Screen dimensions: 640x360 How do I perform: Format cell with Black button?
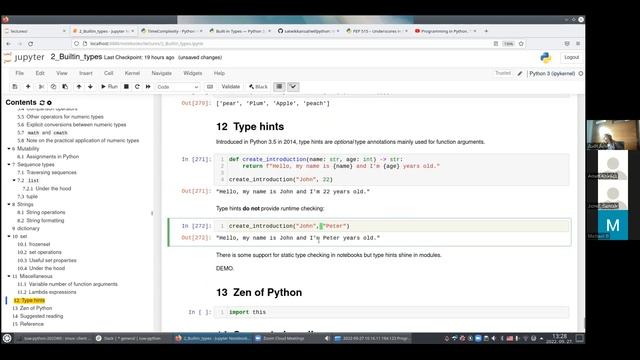(x=258, y=87)
